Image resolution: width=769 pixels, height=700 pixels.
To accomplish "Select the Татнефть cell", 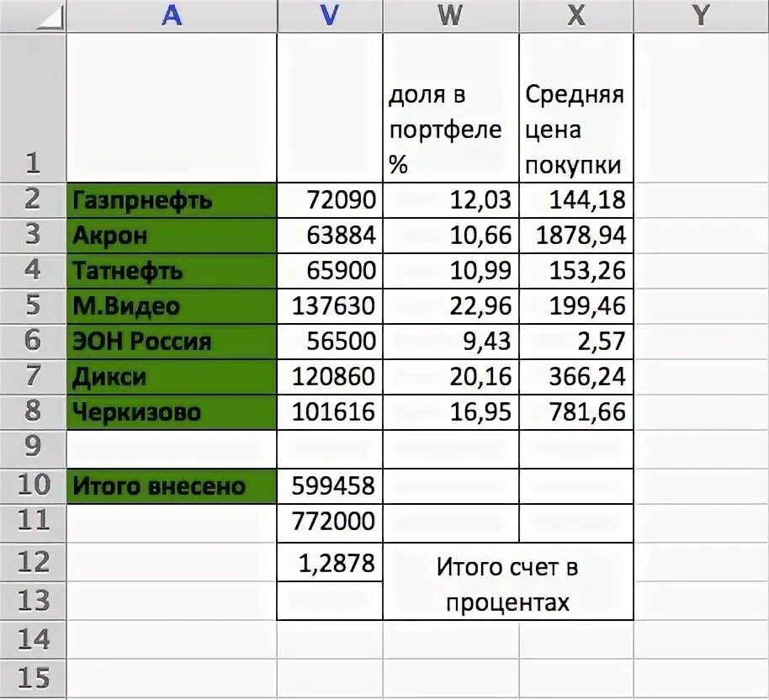I will tap(172, 271).
